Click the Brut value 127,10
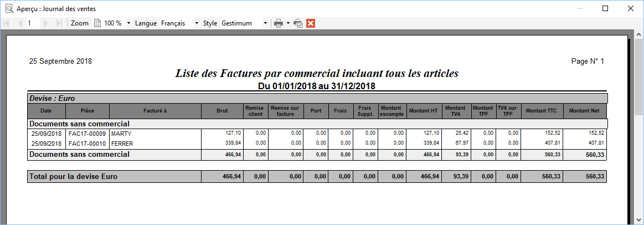 coord(233,133)
